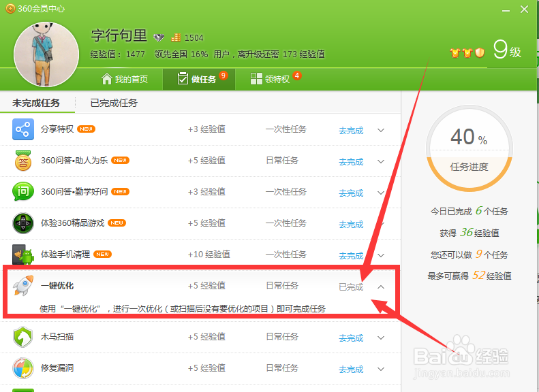Expand the 木马扫描 task details
Image resolution: width=539 pixels, height=392 pixels.
coord(381,338)
